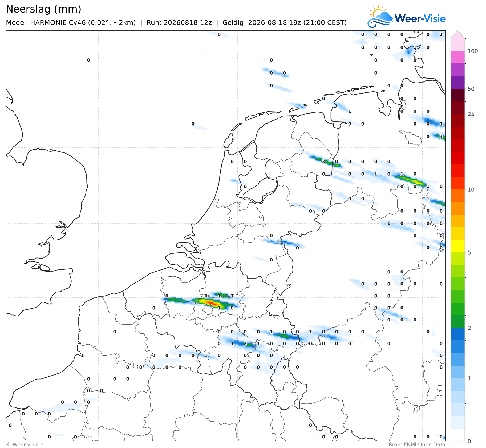The image size is (486, 448).
Task: Select the "Neerslag (mm)" map title
Action: (x=43, y=9)
